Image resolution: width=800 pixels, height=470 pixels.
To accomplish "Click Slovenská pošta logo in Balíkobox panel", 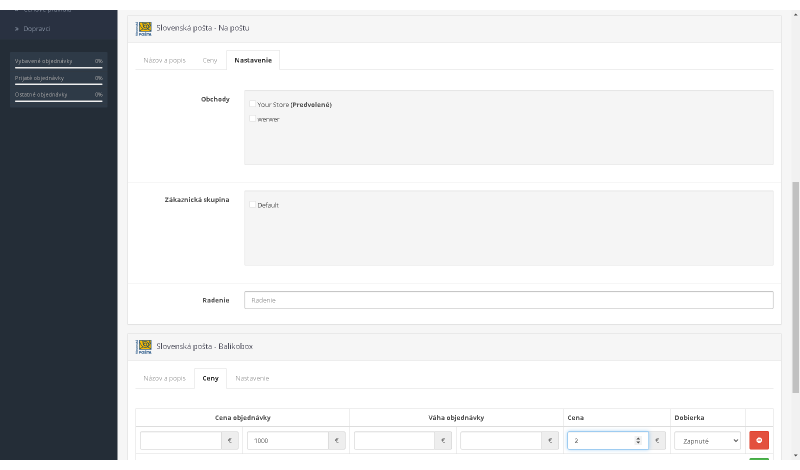I will click(144, 346).
